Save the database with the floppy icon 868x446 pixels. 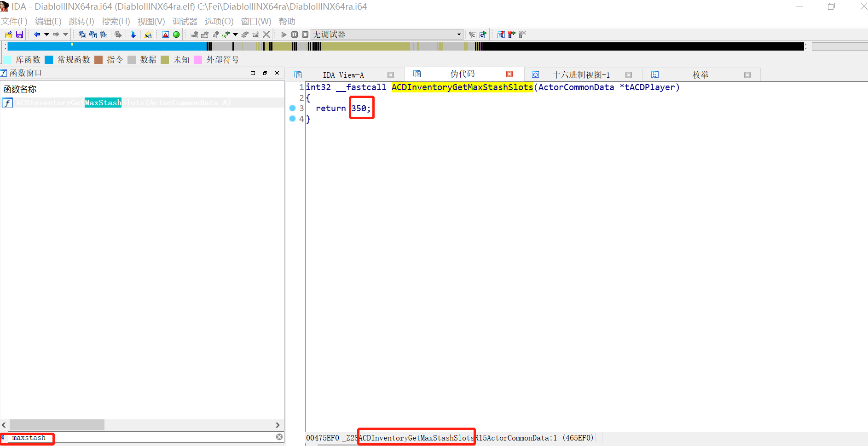(x=19, y=34)
